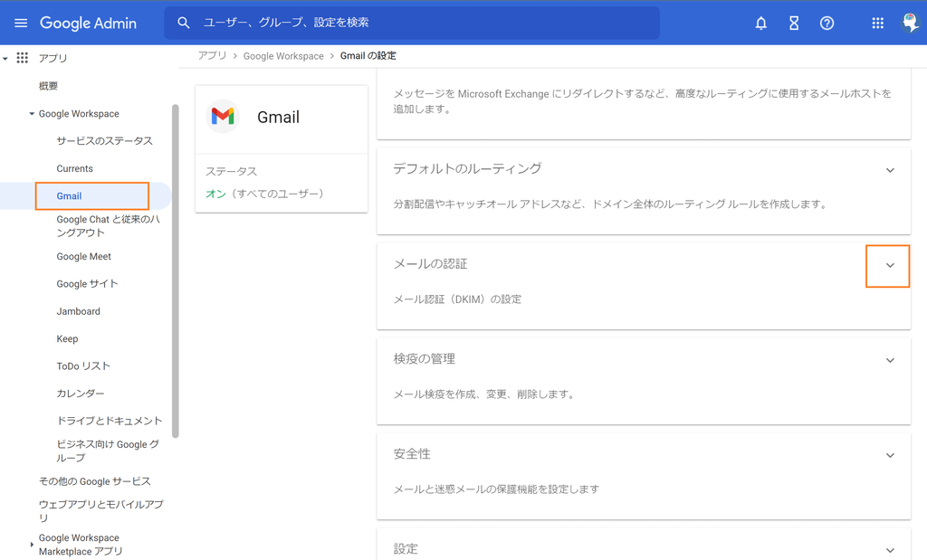Viewport: 927px width, 560px height.
Task: Expand 検疫の管理 chevron
Action: (890, 360)
